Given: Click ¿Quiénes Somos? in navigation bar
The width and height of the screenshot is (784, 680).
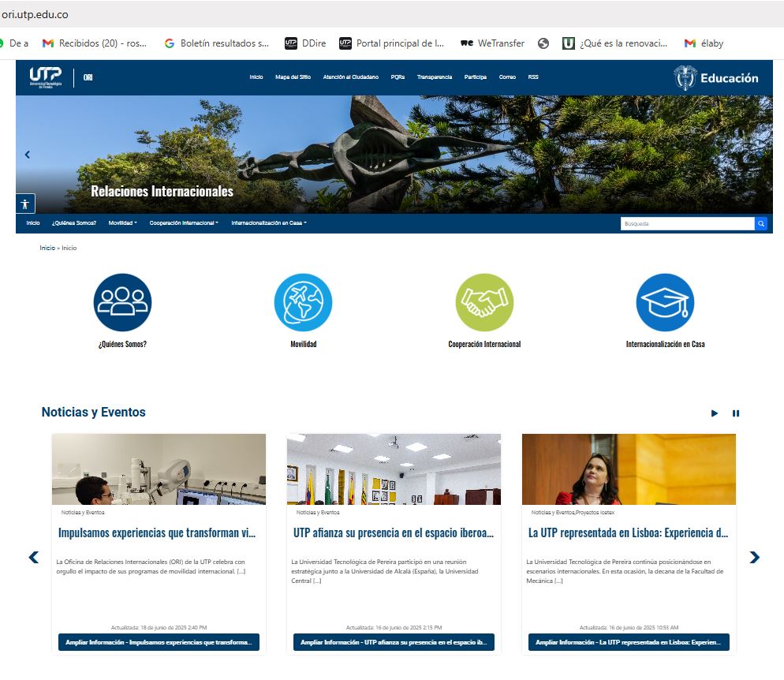Looking at the screenshot, I should pos(74,223).
